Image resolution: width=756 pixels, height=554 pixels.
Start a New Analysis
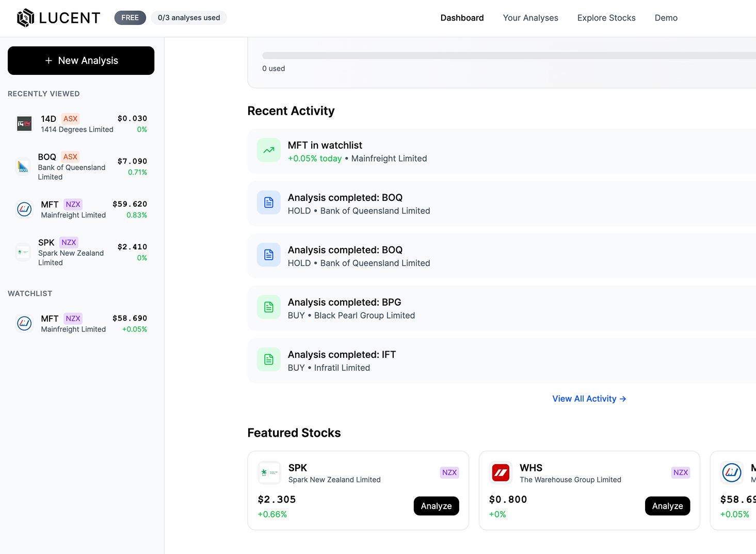tap(81, 60)
